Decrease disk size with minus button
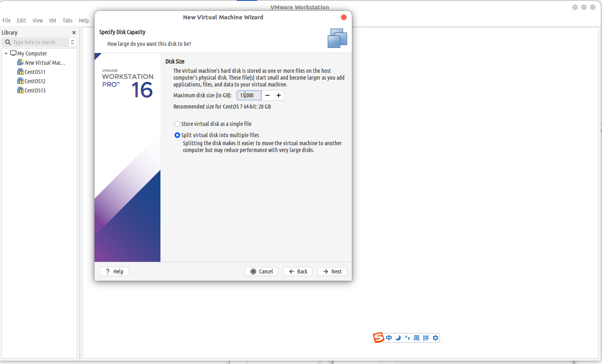This screenshot has width=602, height=364. click(267, 95)
